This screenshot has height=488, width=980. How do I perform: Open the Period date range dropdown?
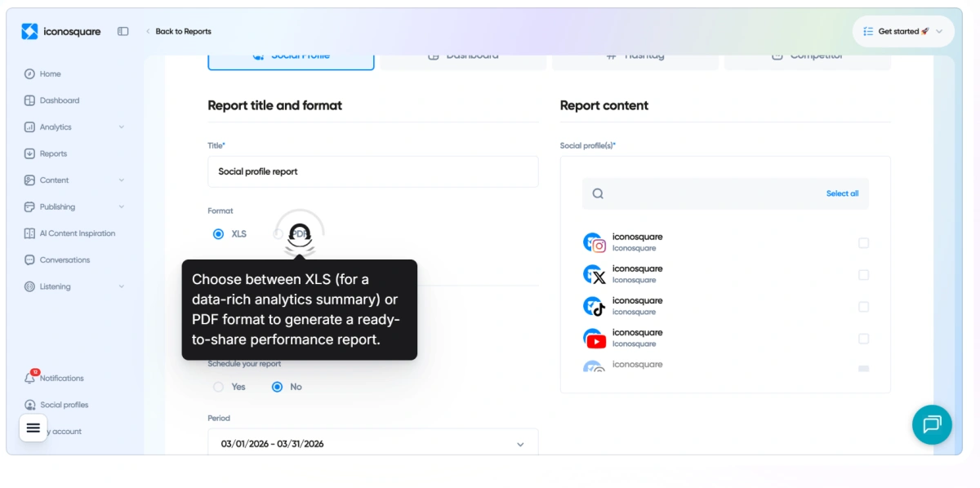pos(373,444)
